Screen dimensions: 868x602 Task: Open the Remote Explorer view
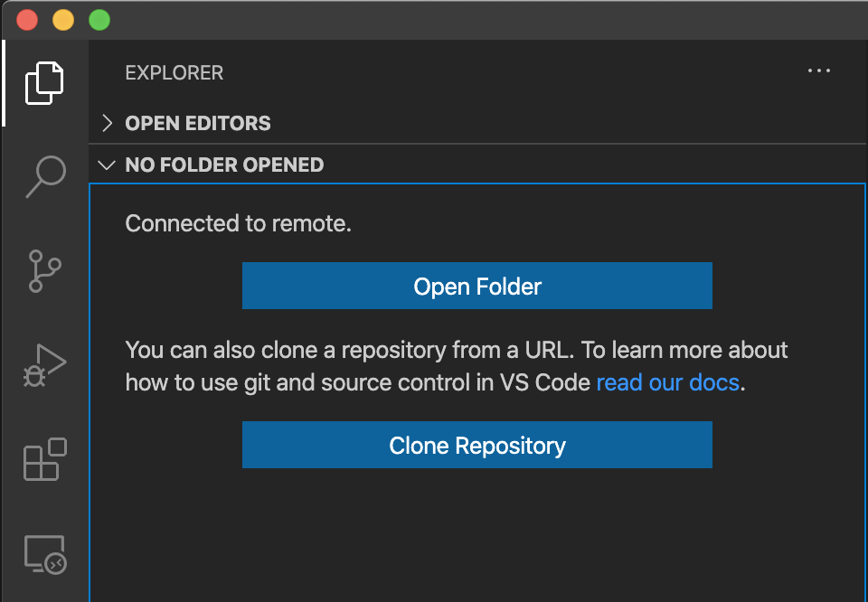tap(44, 554)
